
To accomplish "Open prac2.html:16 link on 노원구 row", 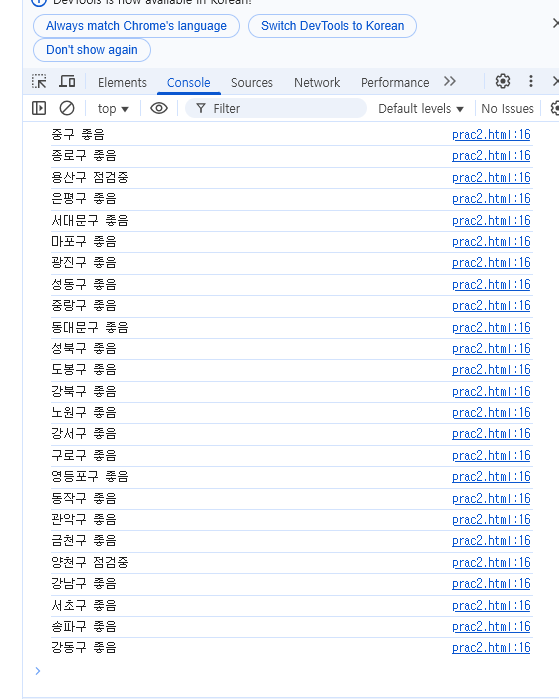I will tap(491, 412).
